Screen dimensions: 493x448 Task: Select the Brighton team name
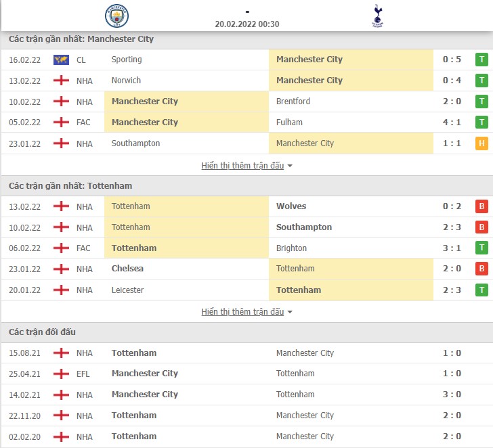(291, 248)
